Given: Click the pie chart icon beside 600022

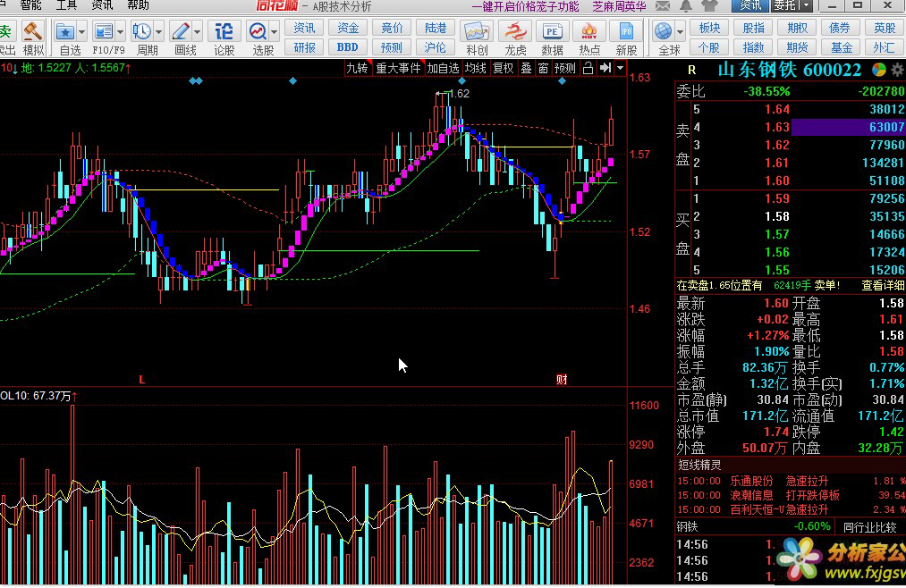Looking at the screenshot, I should coord(879,70).
